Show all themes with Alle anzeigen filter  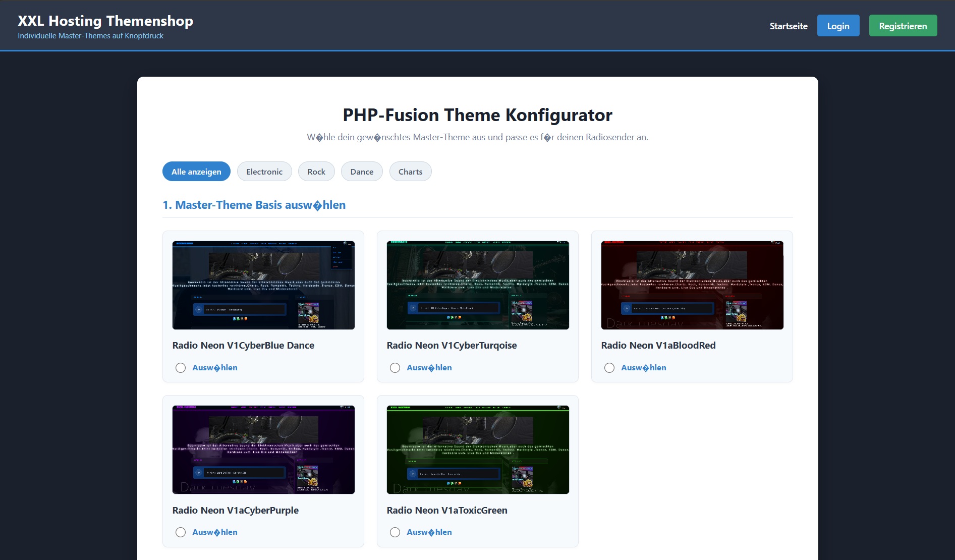point(196,172)
